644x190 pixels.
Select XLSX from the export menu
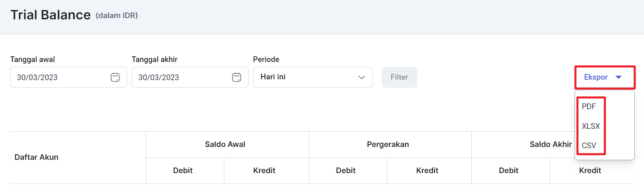point(591,126)
